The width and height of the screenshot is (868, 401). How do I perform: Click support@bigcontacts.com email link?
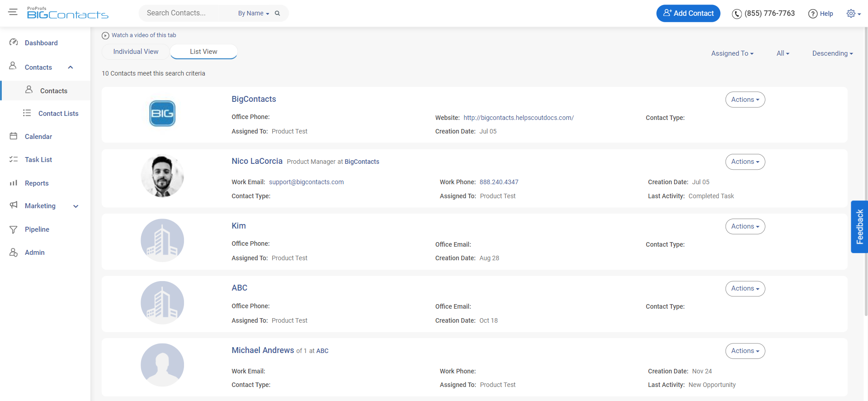tap(306, 182)
